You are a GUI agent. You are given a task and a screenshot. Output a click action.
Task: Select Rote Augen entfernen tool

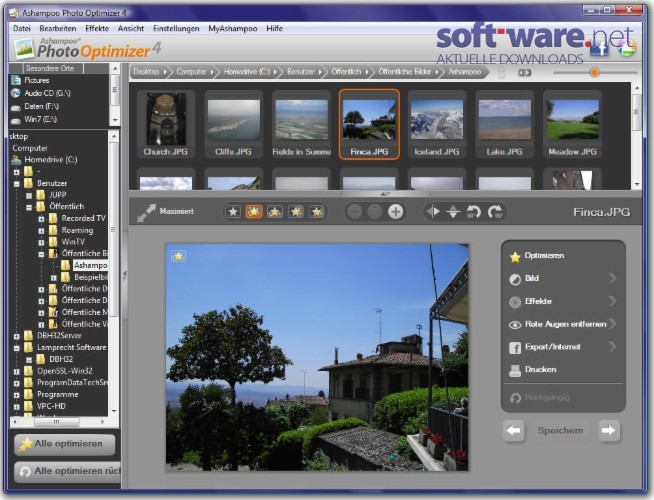click(x=562, y=324)
